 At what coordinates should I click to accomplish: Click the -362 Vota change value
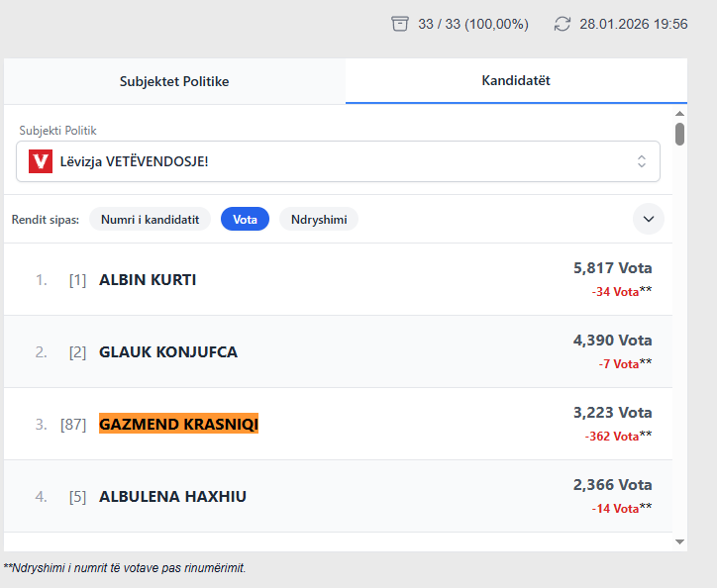611,436
